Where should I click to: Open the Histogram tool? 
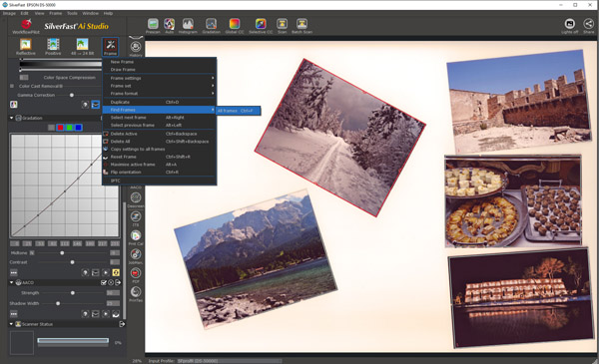click(x=188, y=26)
